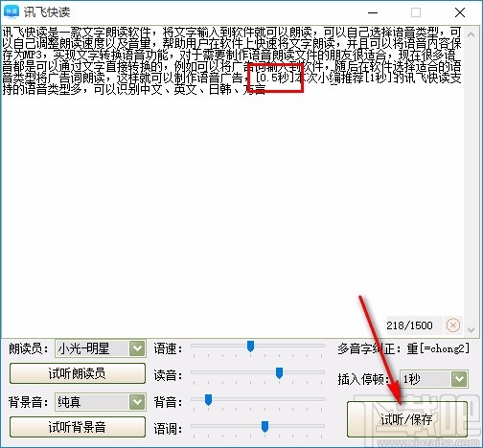Adjust the 背音 background volume slider handle
The width and height of the screenshot is (483, 448).
click(x=208, y=399)
